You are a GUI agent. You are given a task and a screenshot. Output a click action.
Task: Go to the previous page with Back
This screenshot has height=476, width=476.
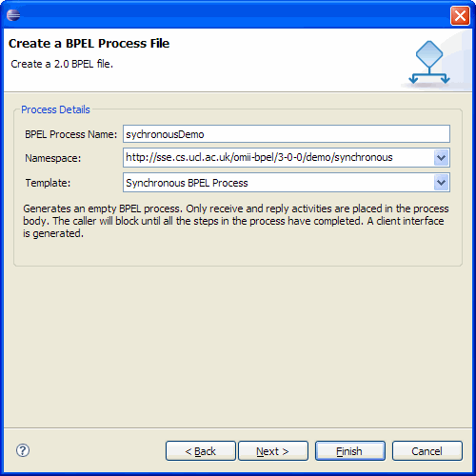click(201, 450)
